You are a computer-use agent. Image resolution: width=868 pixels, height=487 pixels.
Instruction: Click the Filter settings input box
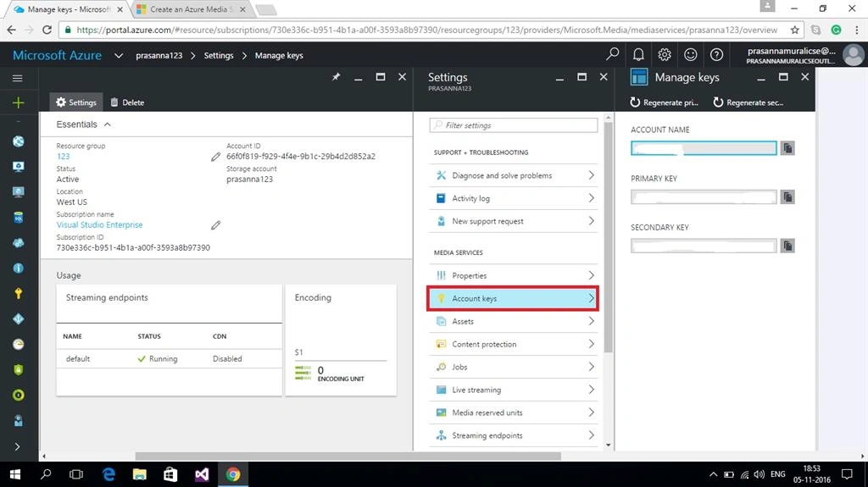pos(513,125)
